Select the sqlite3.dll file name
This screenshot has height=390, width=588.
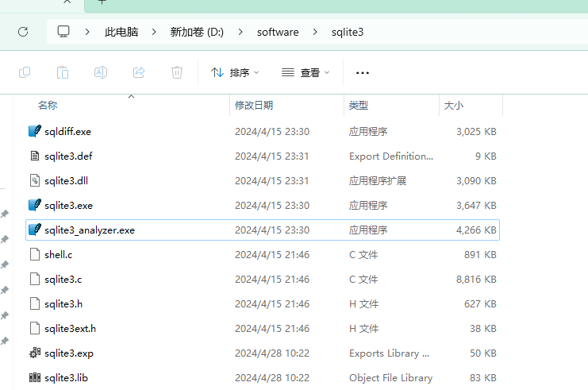tap(66, 181)
